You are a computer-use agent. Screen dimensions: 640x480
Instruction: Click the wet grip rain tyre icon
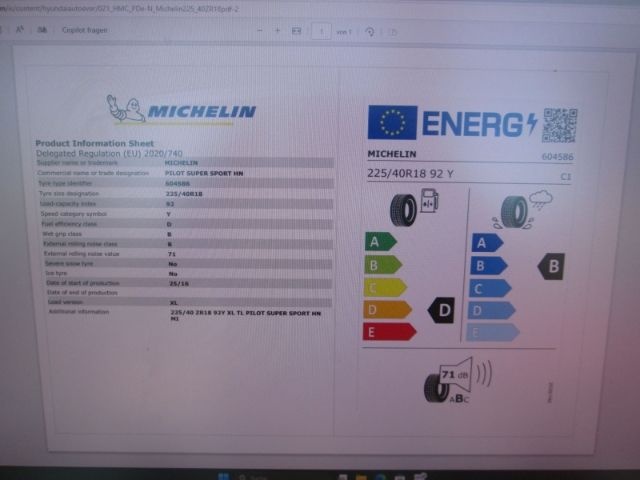[x=522, y=209]
